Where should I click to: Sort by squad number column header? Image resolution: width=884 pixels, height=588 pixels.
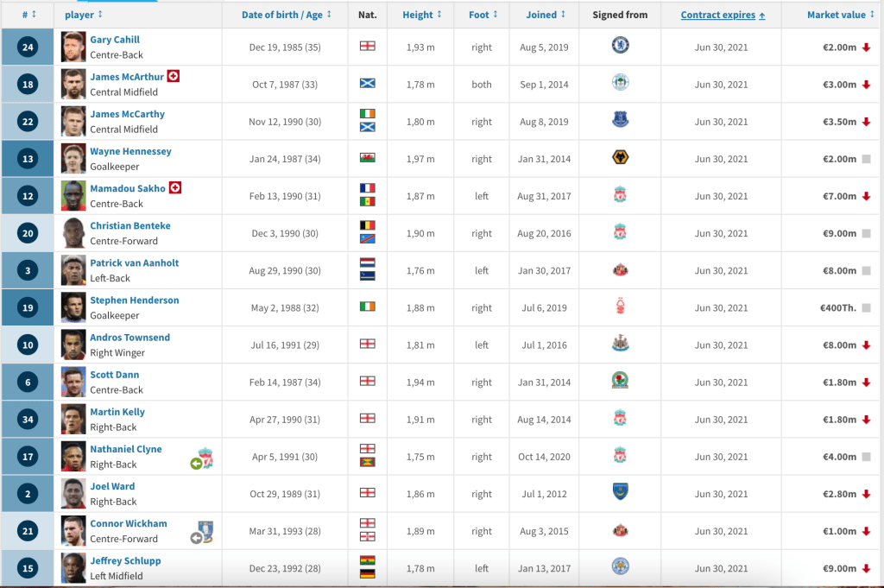point(27,15)
